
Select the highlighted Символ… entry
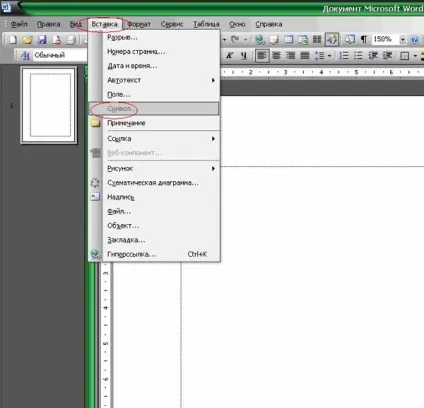pos(154,109)
